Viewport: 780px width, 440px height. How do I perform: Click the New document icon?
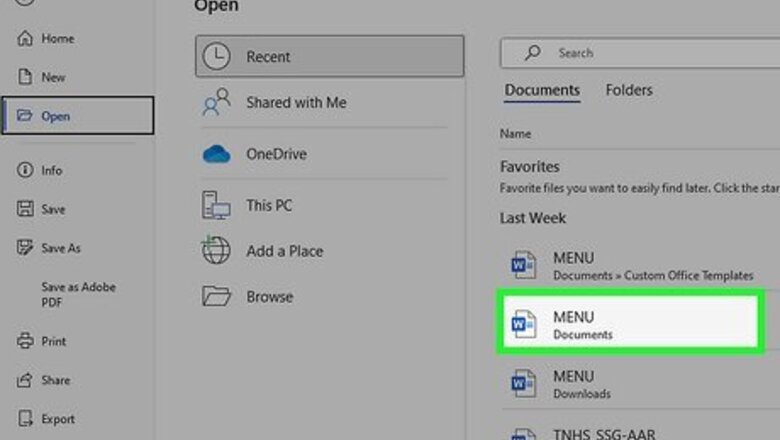(x=25, y=77)
